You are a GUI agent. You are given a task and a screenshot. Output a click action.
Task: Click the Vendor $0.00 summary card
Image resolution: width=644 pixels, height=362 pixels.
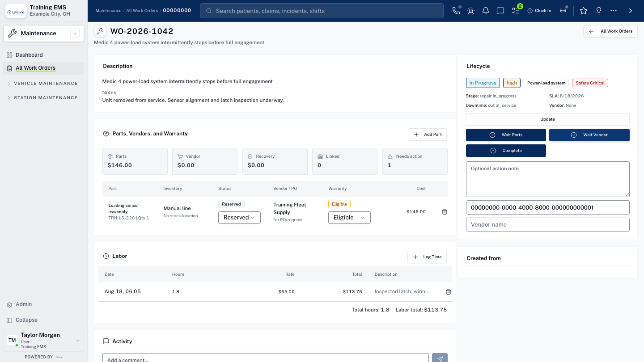tap(205, 161)
